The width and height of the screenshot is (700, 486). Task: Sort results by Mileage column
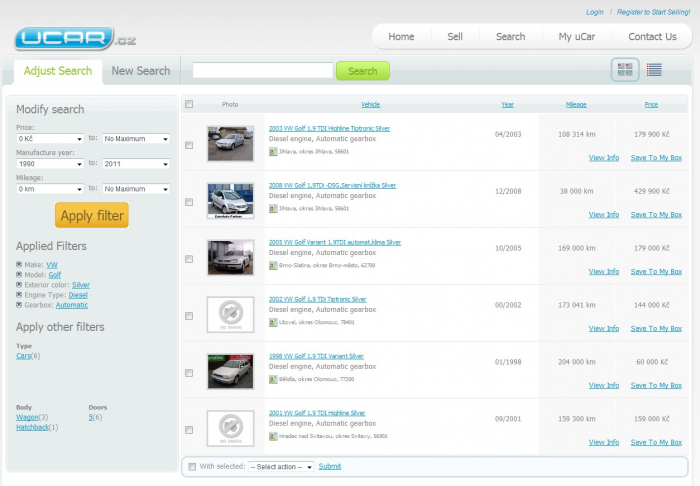pyautogui.click(x=576, y=104)
